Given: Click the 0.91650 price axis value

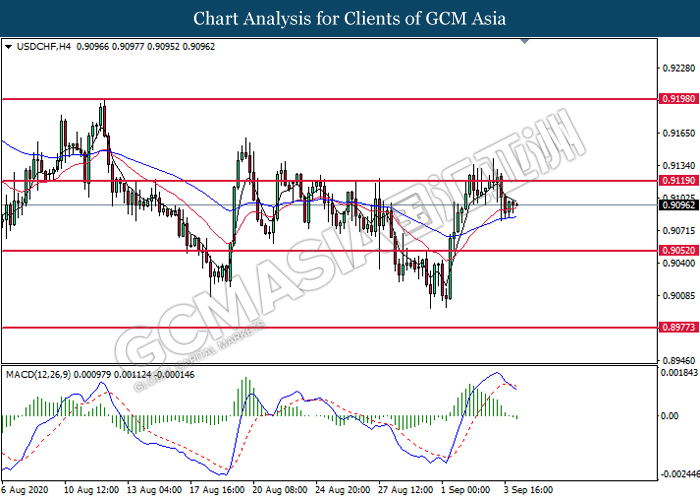Looking at the screenshot, I should (679, 133).
